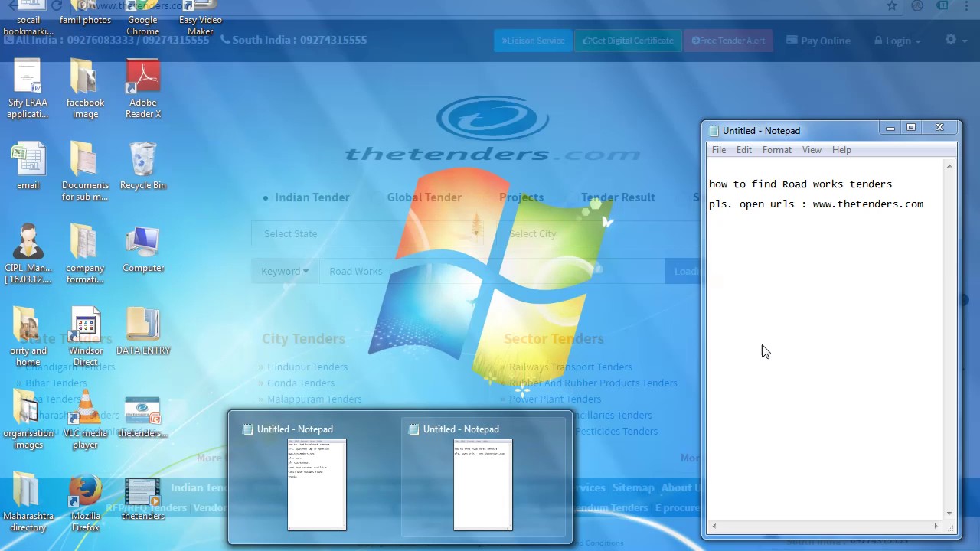Click the Notepad vertical scrollbar up arrow
This screenshot has height=551, width=980.
(950, 166)
